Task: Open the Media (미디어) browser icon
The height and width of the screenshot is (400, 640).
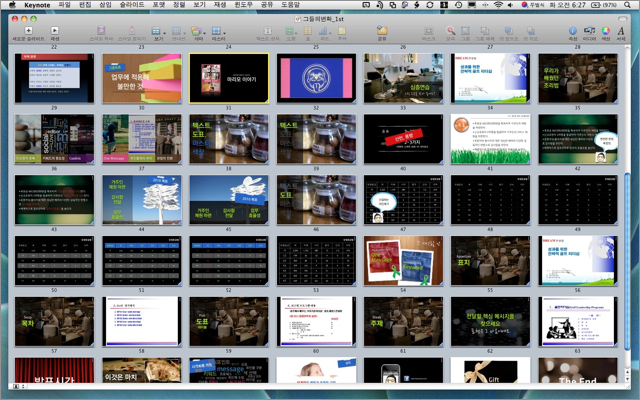Action: click(589, 31)
